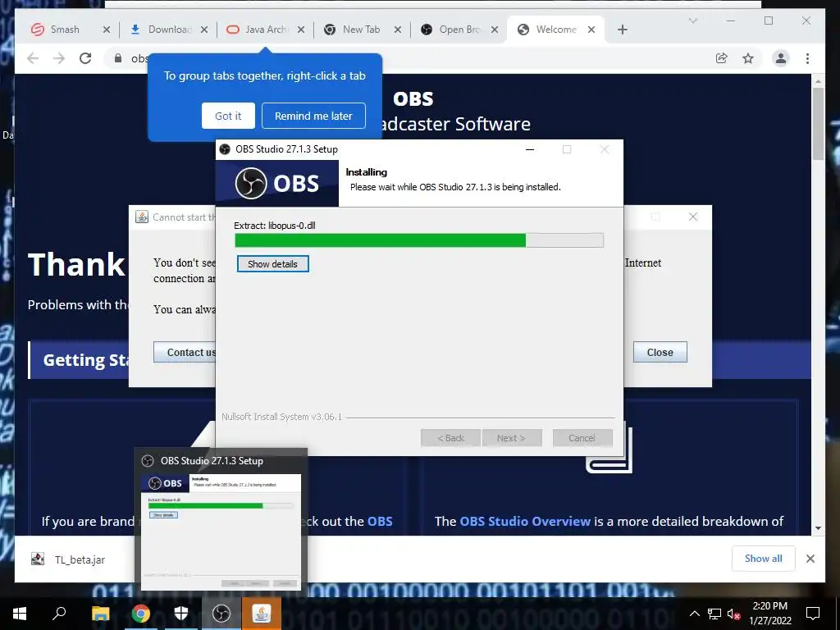Open the notification center

point(813,614)
